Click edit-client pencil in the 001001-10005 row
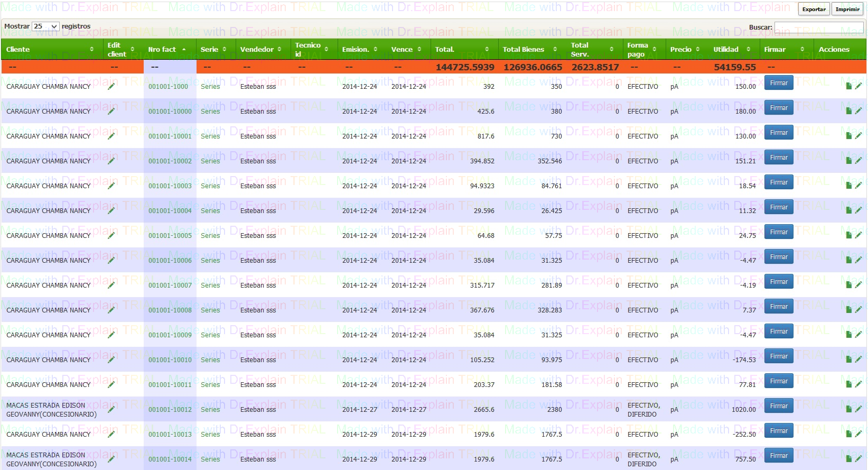 [x=111, y=235]
